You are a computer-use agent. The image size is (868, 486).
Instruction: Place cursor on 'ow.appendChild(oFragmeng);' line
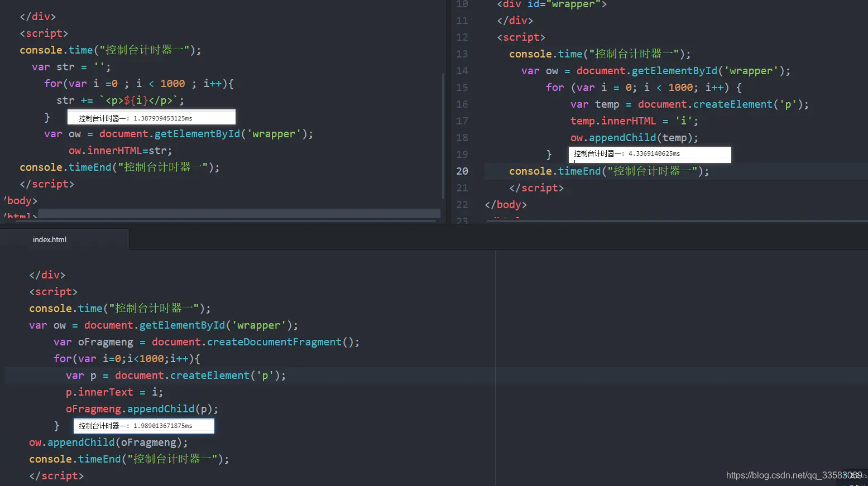108,442
